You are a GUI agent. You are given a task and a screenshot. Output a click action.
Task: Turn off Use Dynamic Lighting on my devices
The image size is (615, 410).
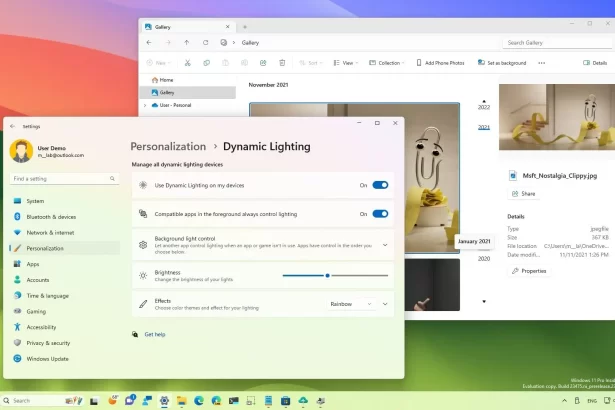[x=380, y=185]
